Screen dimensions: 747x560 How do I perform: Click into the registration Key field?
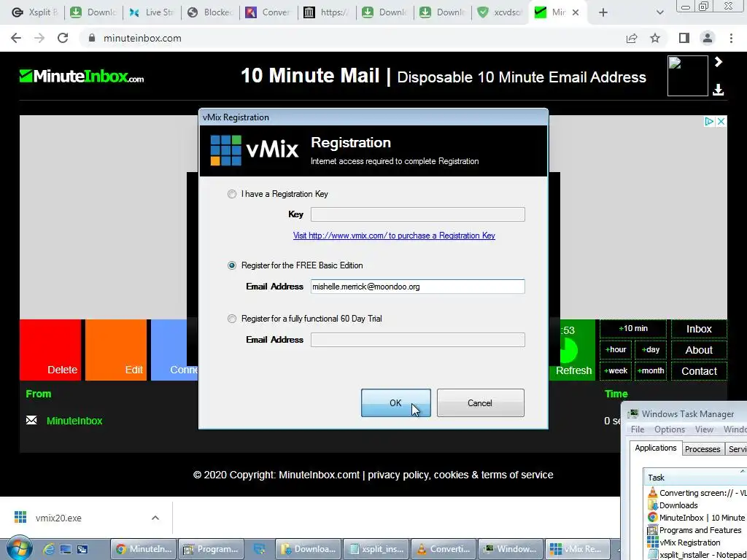(417, 214)
